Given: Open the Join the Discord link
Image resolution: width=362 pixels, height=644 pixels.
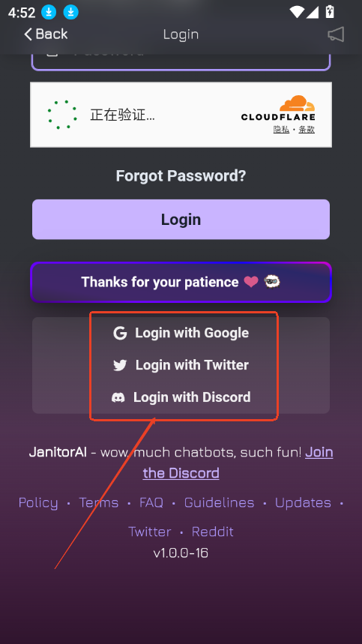Looking at the screenshot, I should point(238,463).
